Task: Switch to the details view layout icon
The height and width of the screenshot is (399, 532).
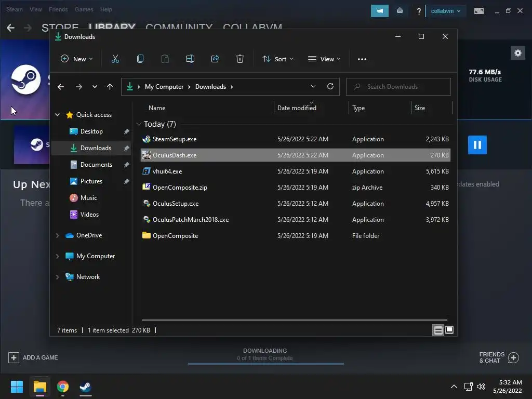Action: pyautogui.click(x=438, y=330)
